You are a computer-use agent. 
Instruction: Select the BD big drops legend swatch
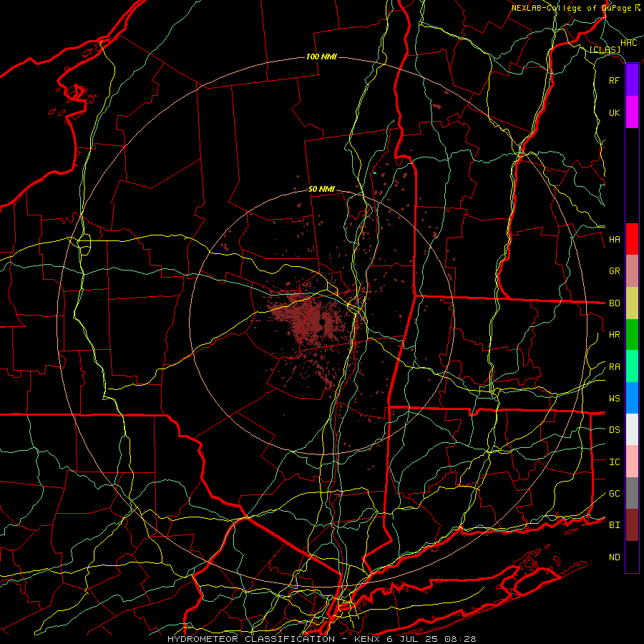pyautogui.click(x=632, y=303)
